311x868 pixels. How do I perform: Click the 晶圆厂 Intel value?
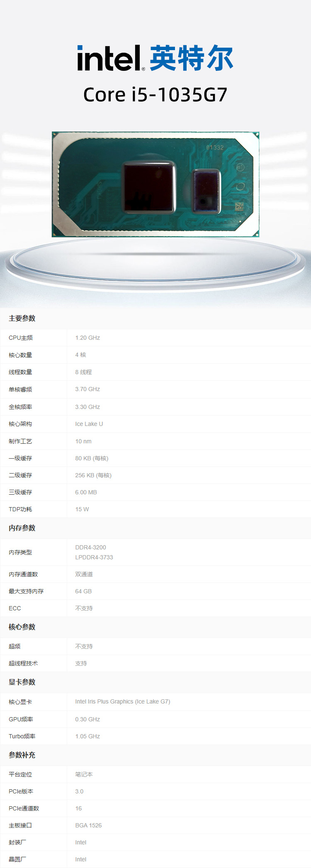click(81, 859)
